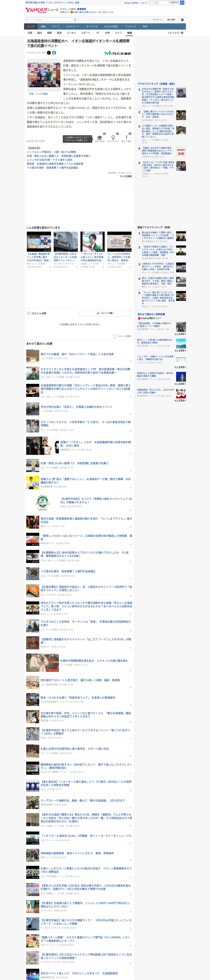
Task: Select the 有料 tab
Action: (145, 27)
